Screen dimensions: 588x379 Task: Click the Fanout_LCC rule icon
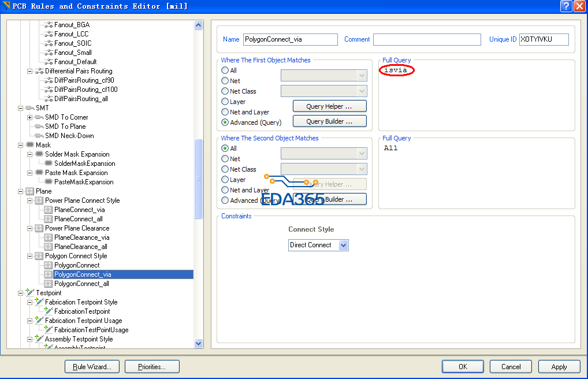49,34
